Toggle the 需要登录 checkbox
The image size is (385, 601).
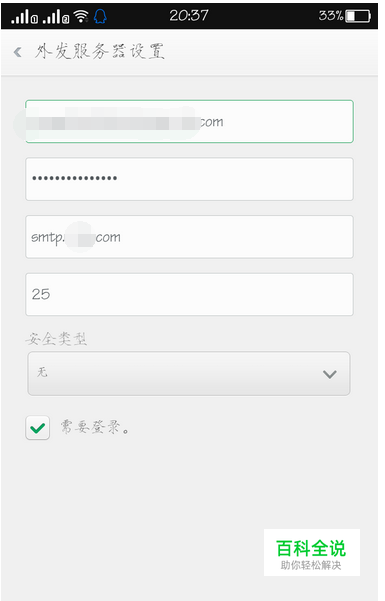click(38, 428)
